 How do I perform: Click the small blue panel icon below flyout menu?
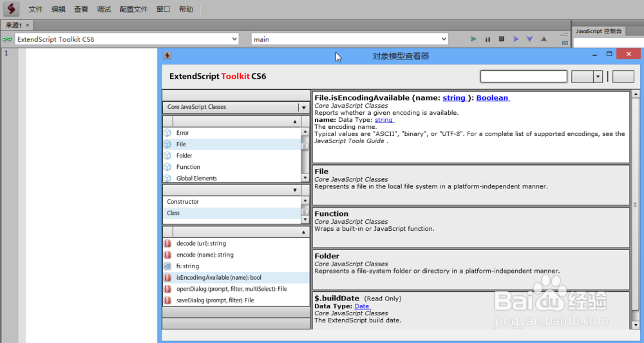(565, 43)
